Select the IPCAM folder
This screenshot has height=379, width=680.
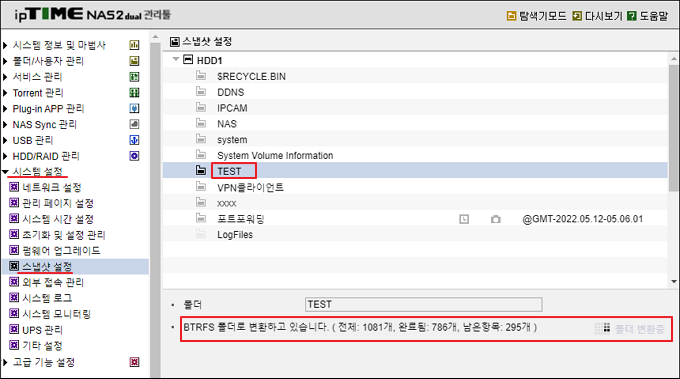(232, 108)
